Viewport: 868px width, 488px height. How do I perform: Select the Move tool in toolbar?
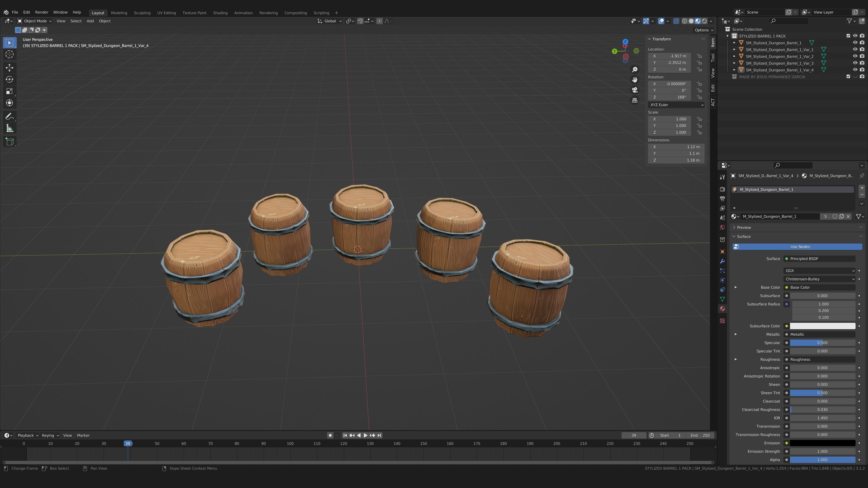click(x=9, y=68)
